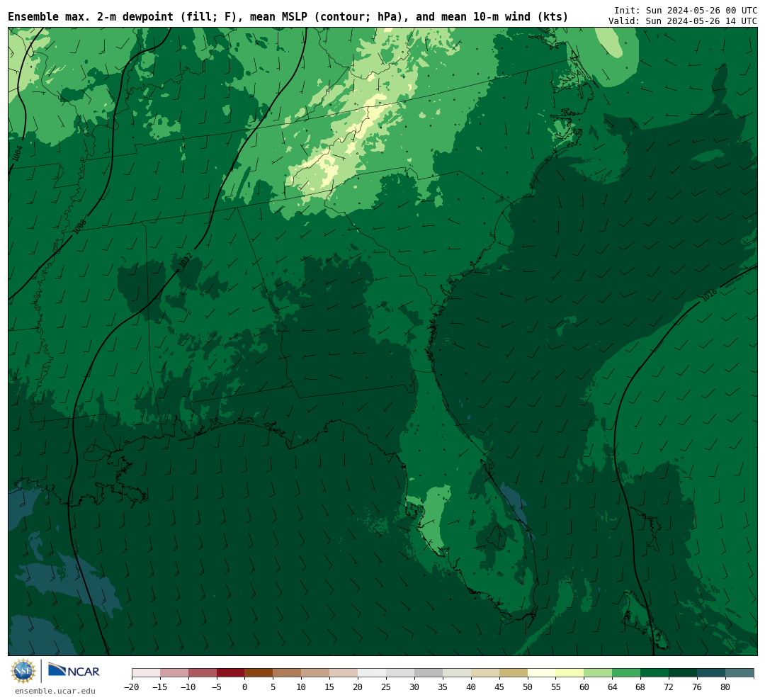The width and height of the screenshot is (765, 700).
Task: Click the 1004 isobar contour label
Action: 18,154
